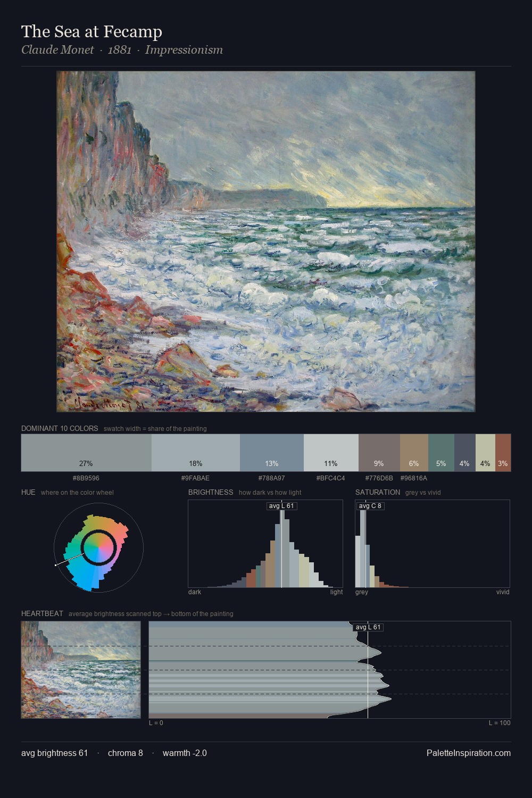The image size is (532, 798).
Task: Select the 4% dark slate swatch
Action: pos(464,453)
